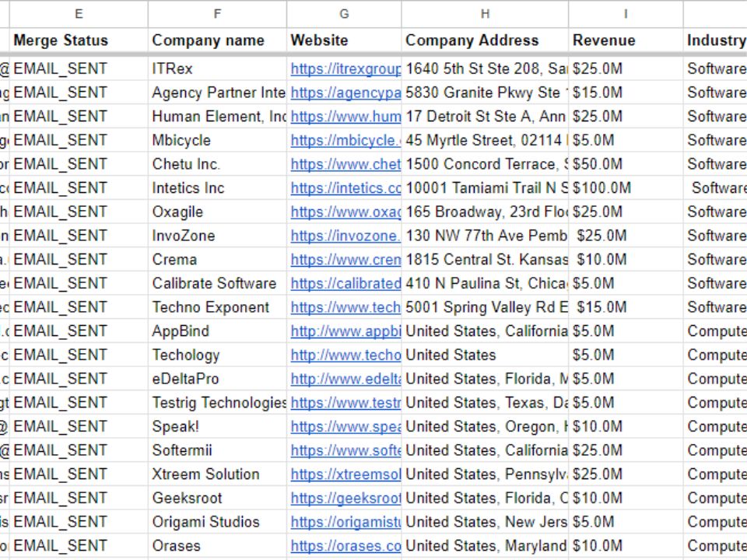Image resolution: width=747 pixels, height=560 pixels.
Task: Open the Geeksroot website link
Action: point(345,498)
